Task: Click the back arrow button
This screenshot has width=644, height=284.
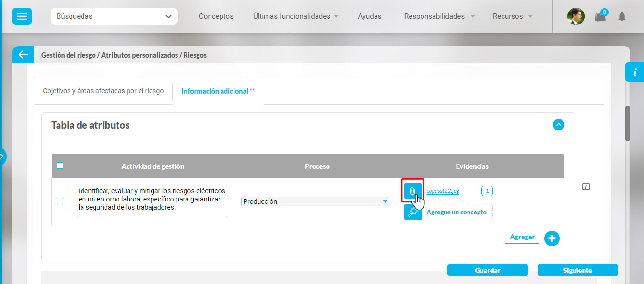Action: click(x=23, y=55)
